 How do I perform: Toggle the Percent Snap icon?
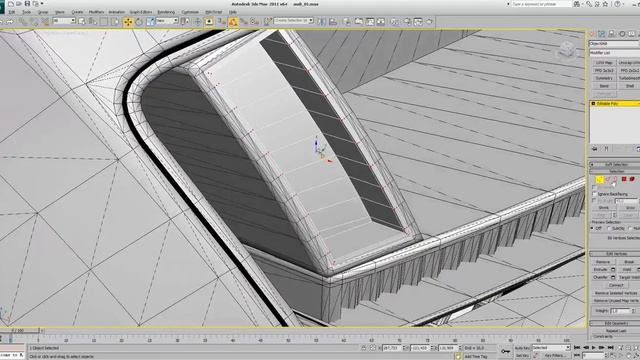(x=244, y=22)
